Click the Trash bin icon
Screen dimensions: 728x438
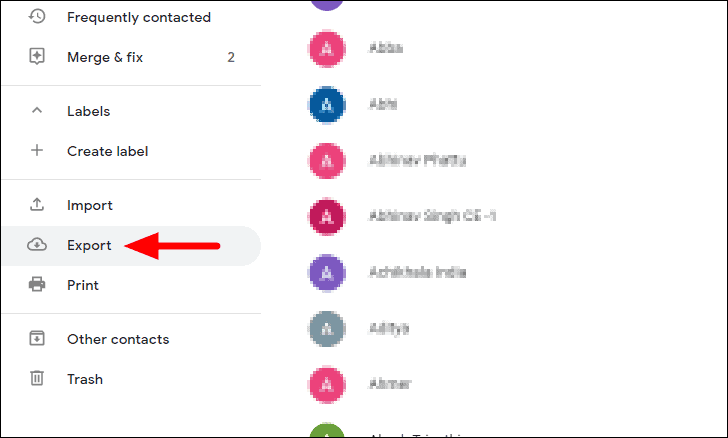tap(37, 379)
